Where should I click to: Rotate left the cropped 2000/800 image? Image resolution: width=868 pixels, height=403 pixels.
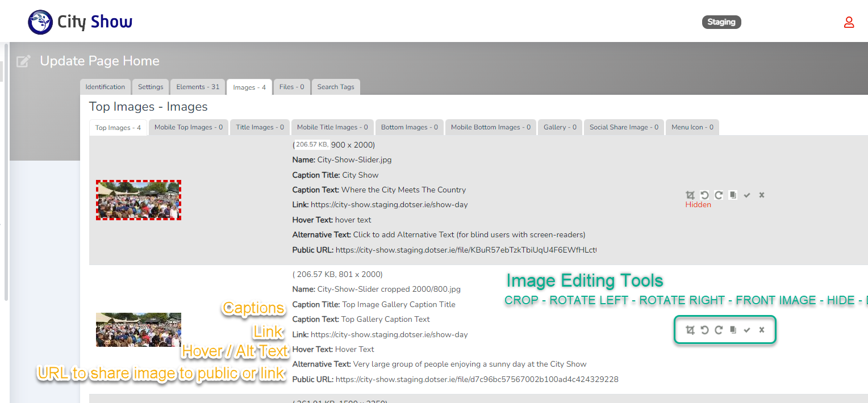pos(704,330)
